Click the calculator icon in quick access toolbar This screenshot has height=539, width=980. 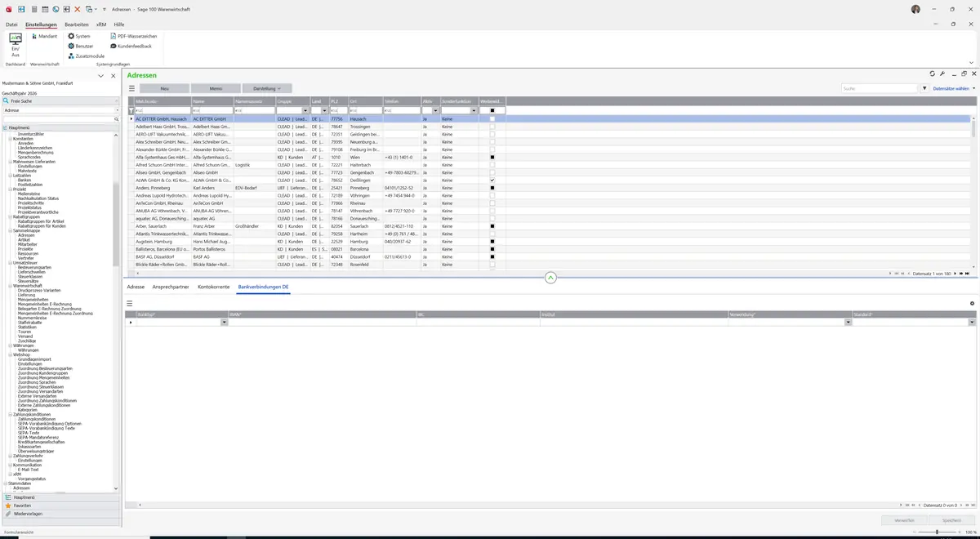(x=33, y=9)
